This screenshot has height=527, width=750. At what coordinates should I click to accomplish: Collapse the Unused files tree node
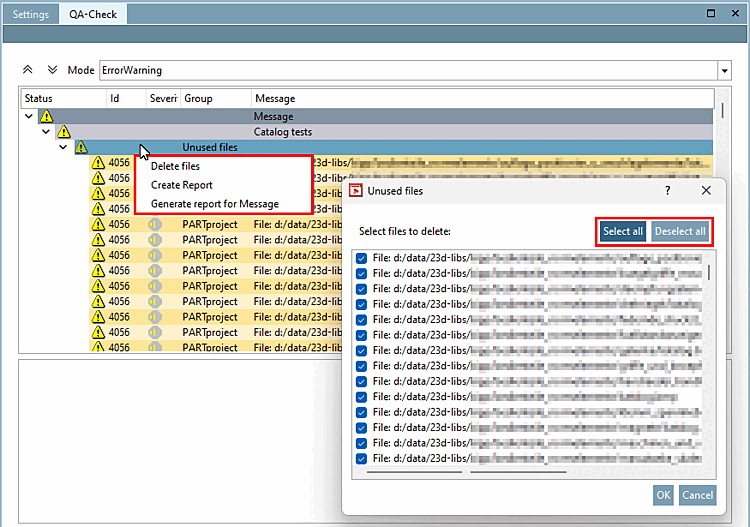(63, 147)
